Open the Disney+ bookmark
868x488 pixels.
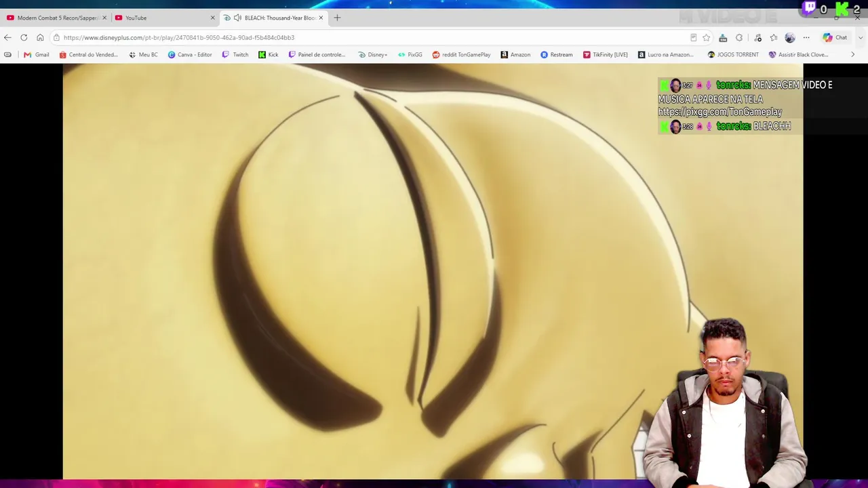(x=373, y=54)
